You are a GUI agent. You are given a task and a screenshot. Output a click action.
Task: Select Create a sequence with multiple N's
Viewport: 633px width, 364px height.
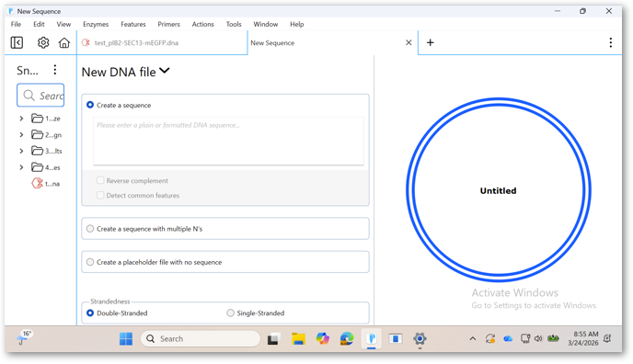point(90,229)
